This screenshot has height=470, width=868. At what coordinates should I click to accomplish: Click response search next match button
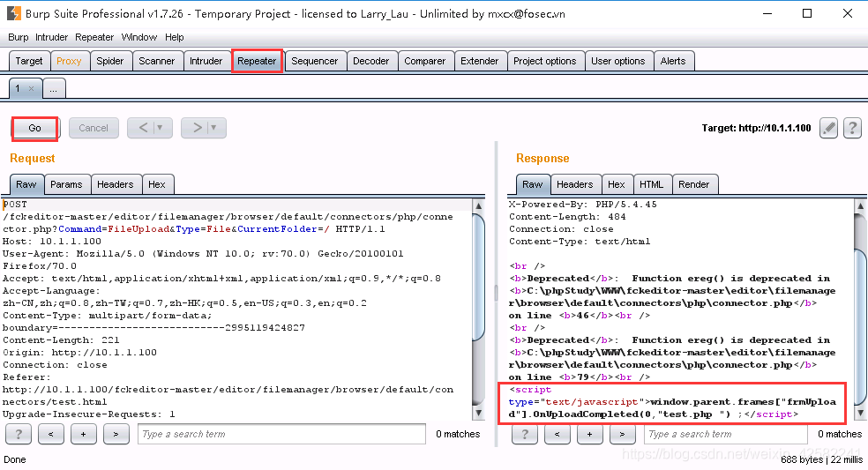click(622, 434)
